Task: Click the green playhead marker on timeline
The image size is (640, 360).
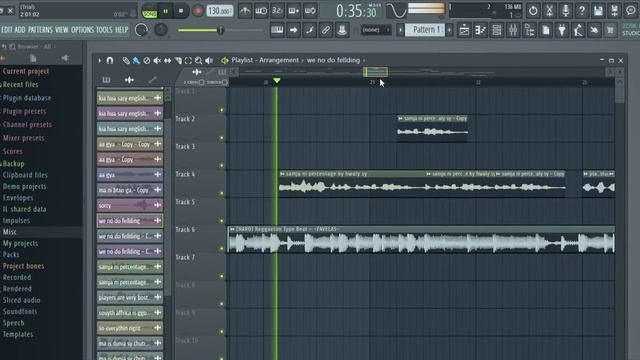Action: [x=277, y=81]
